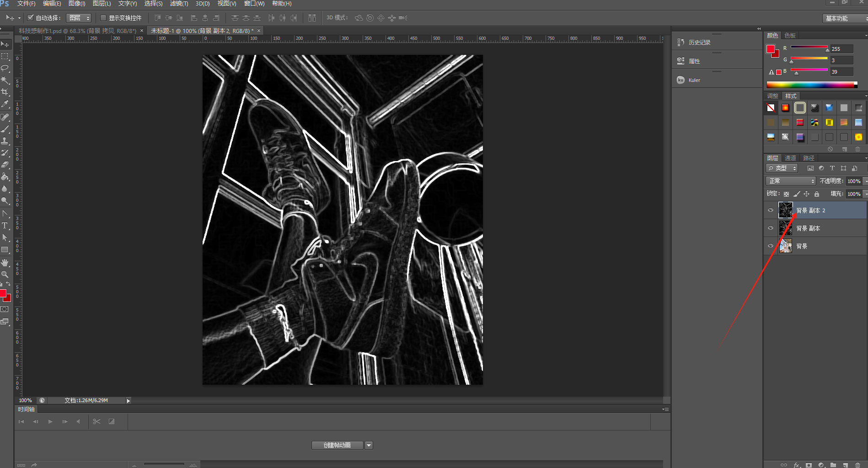This screenshot has width=868, height=468.
Task: Select the Path Selection tool
Action: [x=5, y=237]
